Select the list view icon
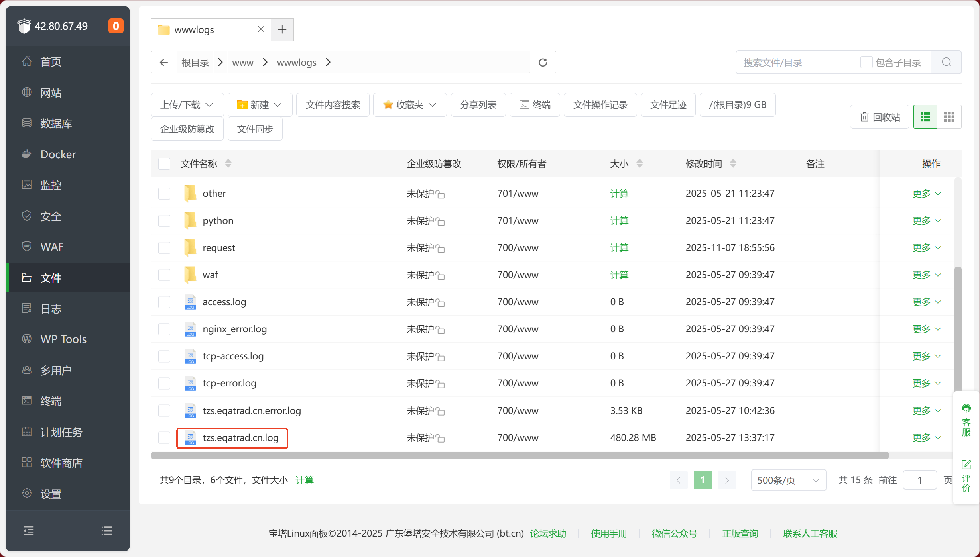This screenshot has height=557, width=980. pos(925,117)
